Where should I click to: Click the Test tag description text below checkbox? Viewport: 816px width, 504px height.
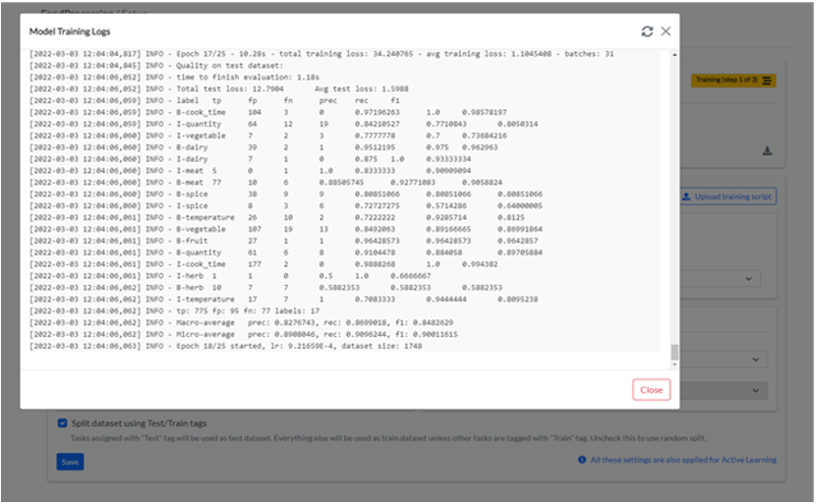[x=388, y=438]
